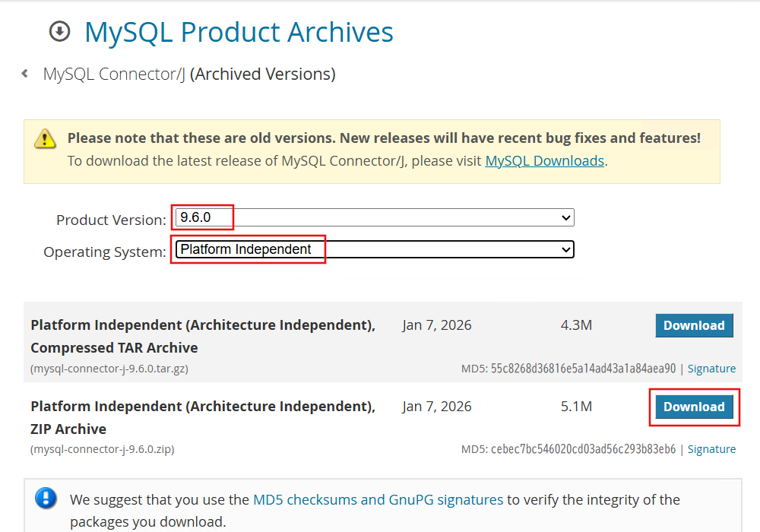The image size is (760, 532).
Task: Click the filename mysql-connector-j-9.6.0.tar.gz
Action: (x=109, y=369)
